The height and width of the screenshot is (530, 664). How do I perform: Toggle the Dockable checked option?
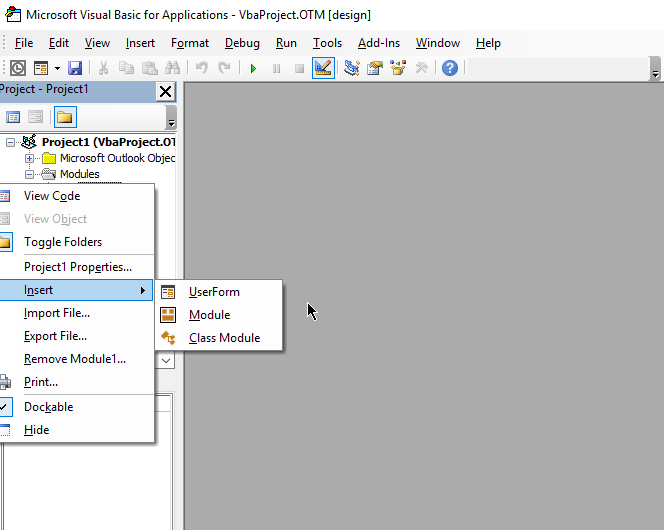pyautogui.click(x=76, y=407)
